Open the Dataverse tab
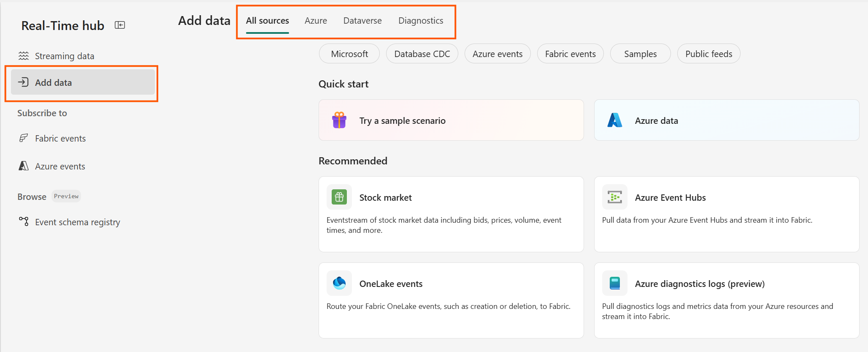The height and width of the screenshot is (352, 868). 362,21
